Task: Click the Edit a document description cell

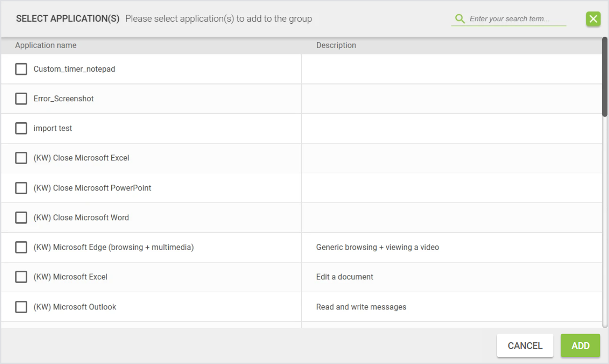Action: tap(344, 277)
